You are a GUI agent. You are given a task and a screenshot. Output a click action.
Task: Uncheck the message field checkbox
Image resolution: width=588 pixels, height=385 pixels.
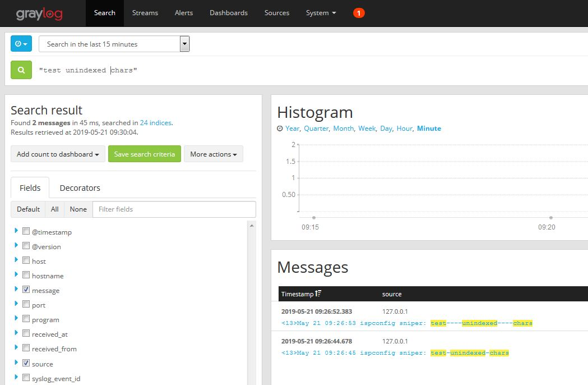pyautogui.click(x=26, y=290)
